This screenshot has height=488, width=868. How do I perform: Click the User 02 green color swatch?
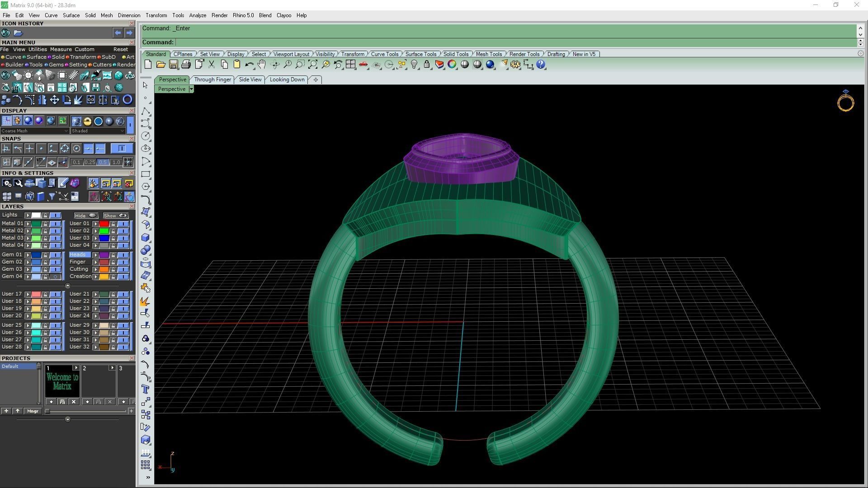coord(104,231)
